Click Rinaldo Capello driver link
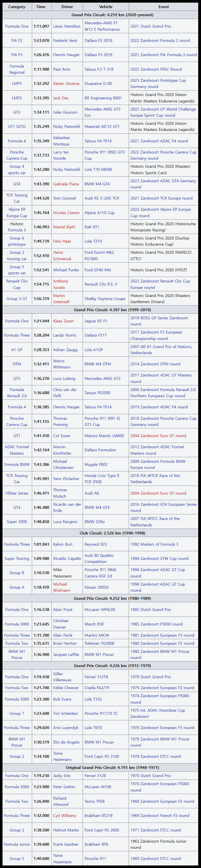This screenshot has height=868, width=201. [x=67, y=558]
